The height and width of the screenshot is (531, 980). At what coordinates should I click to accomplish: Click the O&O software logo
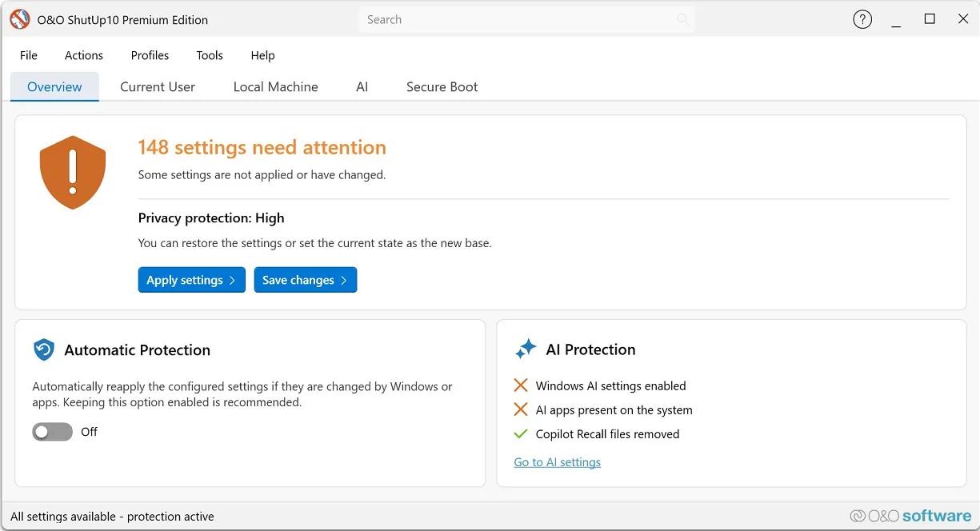(x=910, y=516)
